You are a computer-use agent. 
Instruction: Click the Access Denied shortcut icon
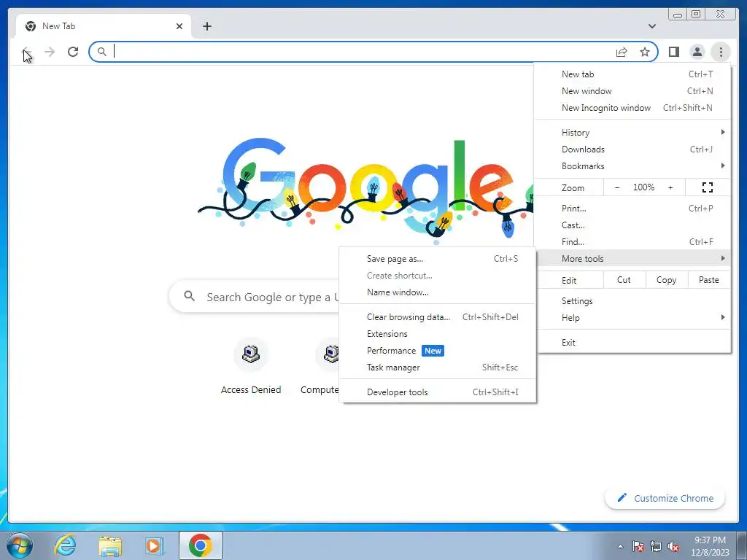[251, 354]
